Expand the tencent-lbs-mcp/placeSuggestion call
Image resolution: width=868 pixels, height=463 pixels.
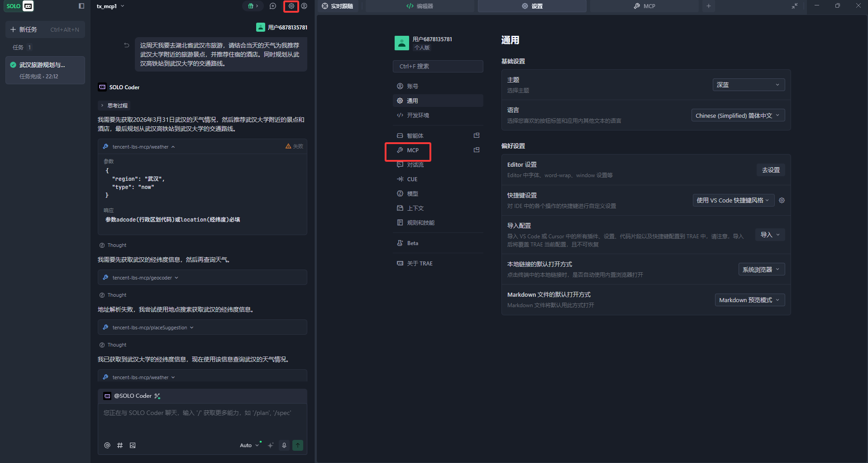point(202,328)
